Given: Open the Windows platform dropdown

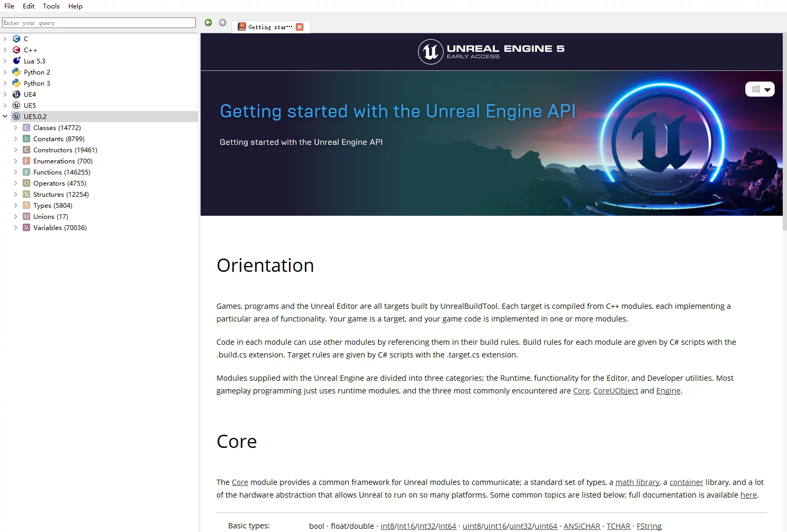Looking at the screenshot, I should click(759, 89).
